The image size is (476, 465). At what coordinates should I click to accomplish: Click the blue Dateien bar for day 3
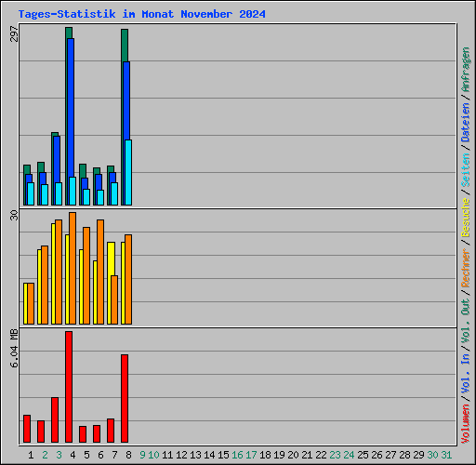pos(57,159)
